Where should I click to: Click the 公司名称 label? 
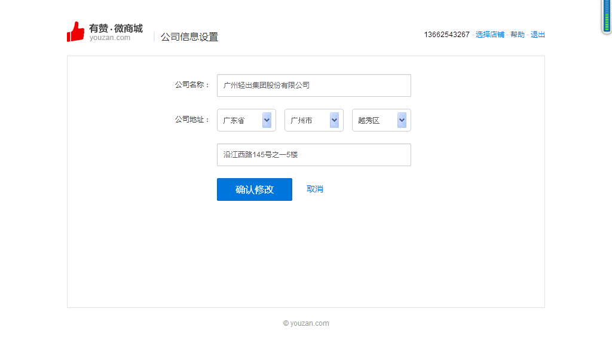point(192,85)
